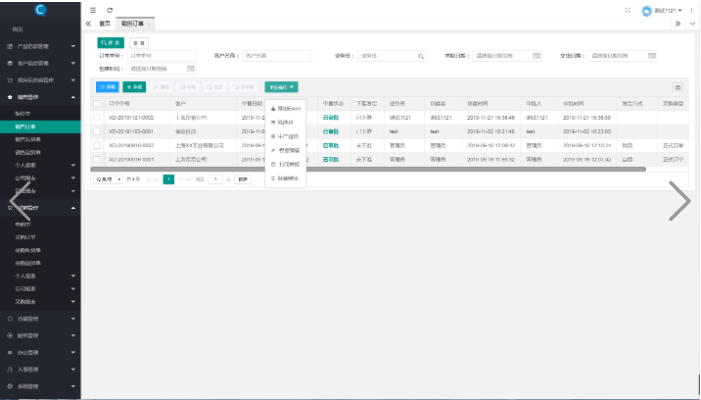Click the green 新建 new button
Viewport: 701px width, 400px height.
pos(134,87)
